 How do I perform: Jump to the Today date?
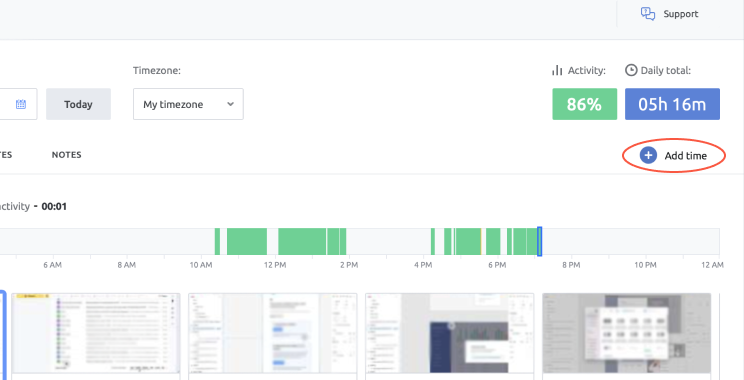pos(78,104)
